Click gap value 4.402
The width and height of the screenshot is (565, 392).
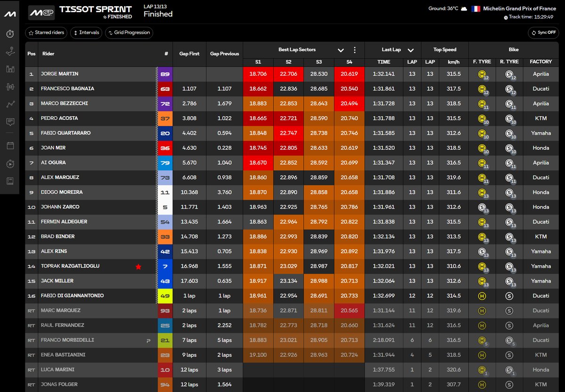coord(189,133)
